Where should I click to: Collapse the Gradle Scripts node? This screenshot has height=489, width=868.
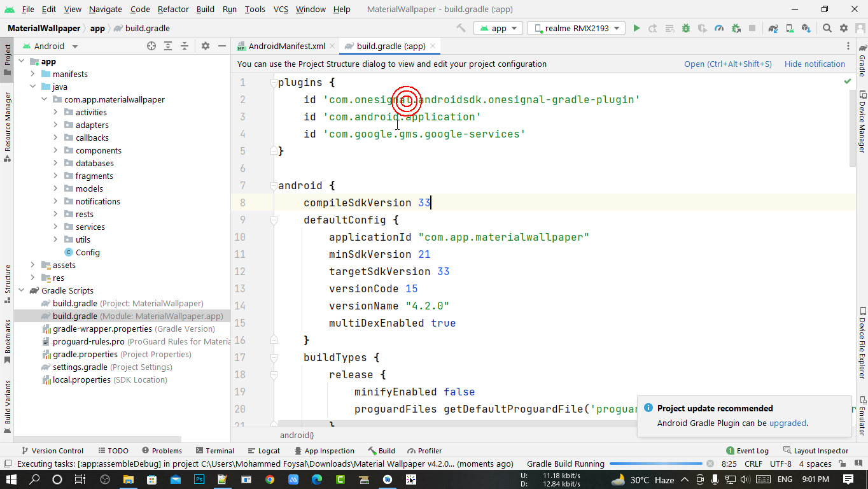coord(21,290)
